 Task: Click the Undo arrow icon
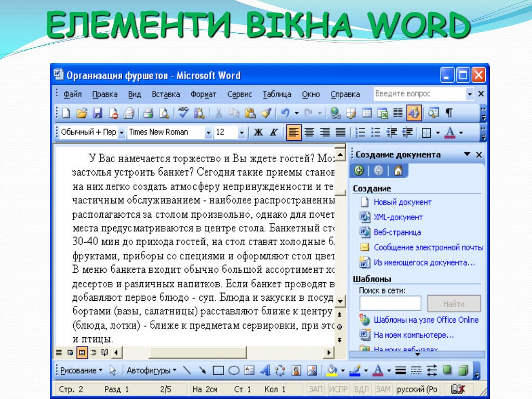pos(286,113)
